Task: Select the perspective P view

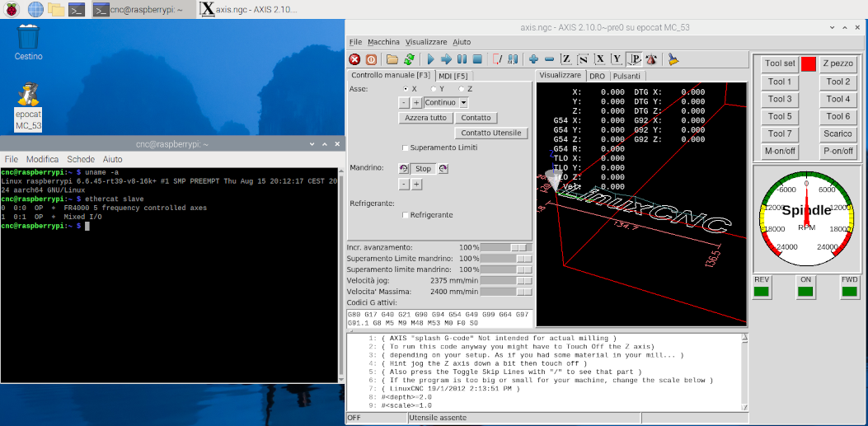Action: click(x=634, y=59)
